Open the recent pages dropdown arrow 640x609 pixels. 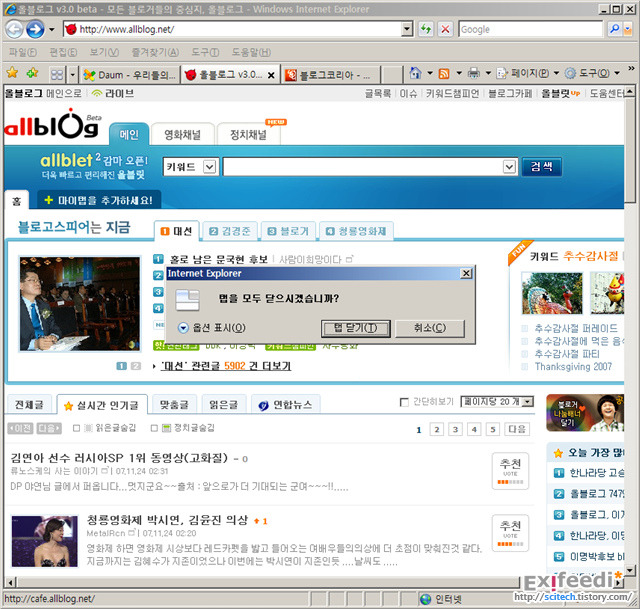click(x=51, y=29)
